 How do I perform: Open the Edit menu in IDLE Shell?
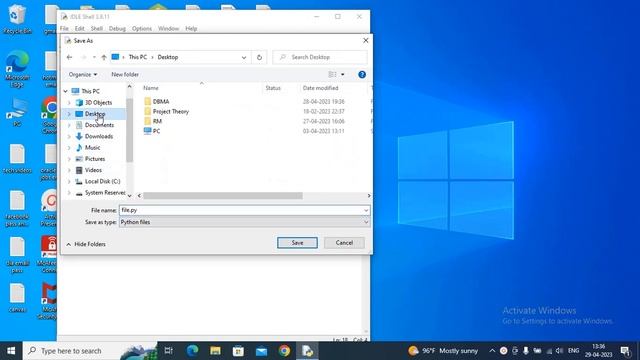80,29
